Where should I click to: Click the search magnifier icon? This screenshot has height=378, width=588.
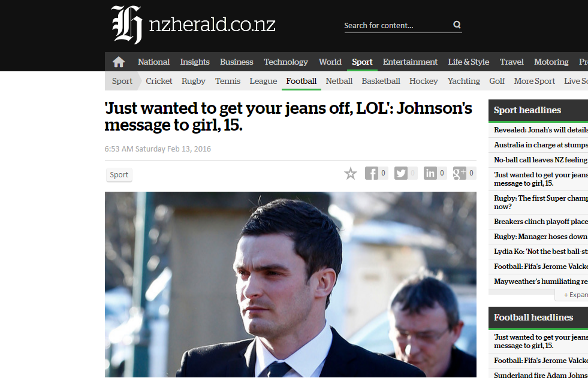pos(457,25)
